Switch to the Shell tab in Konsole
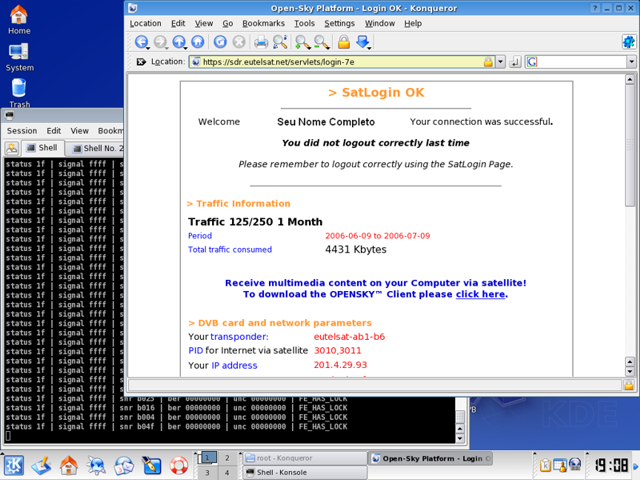640x480 pixels. [42, 148]
